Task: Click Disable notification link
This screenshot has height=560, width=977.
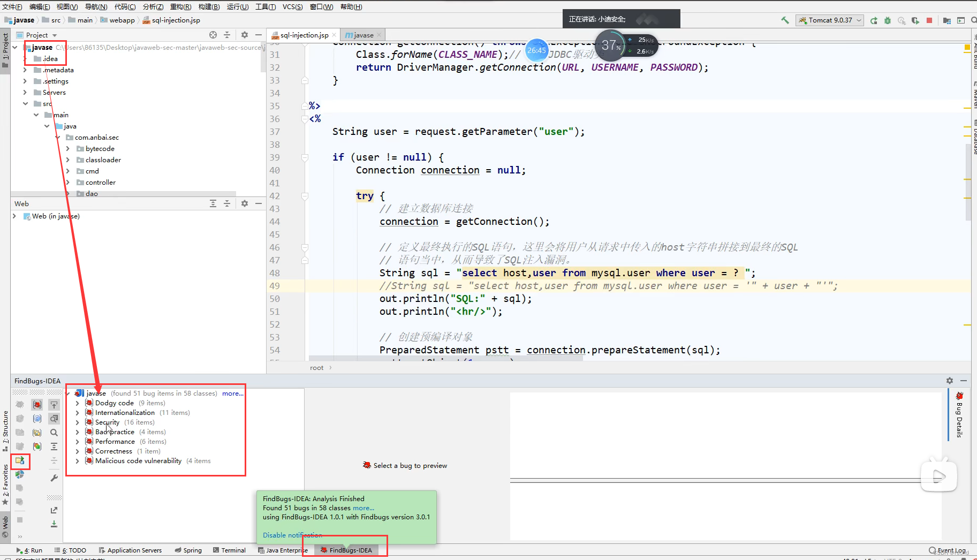Action: click(x=292, y=535)
